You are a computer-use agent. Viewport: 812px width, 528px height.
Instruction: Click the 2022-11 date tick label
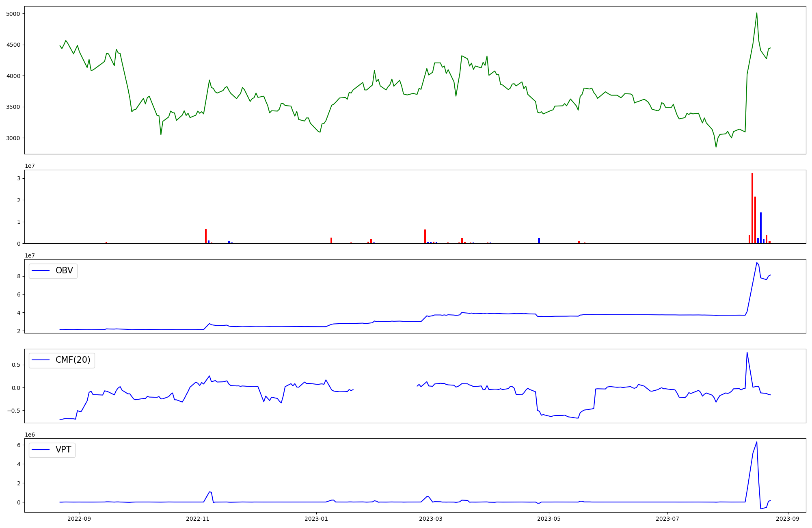pyautogui.click(x=198, y=519)
